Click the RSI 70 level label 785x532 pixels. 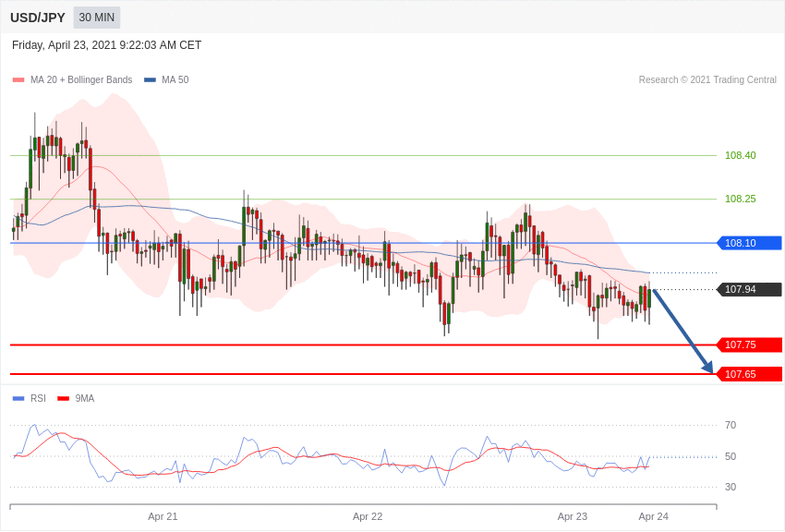coord(731,426)
